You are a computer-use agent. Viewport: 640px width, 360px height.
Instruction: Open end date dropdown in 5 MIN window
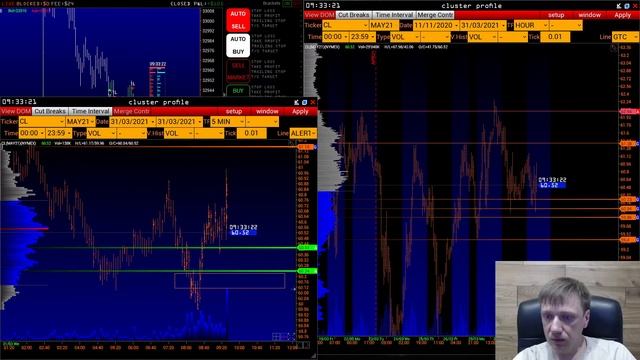(179, 122)
